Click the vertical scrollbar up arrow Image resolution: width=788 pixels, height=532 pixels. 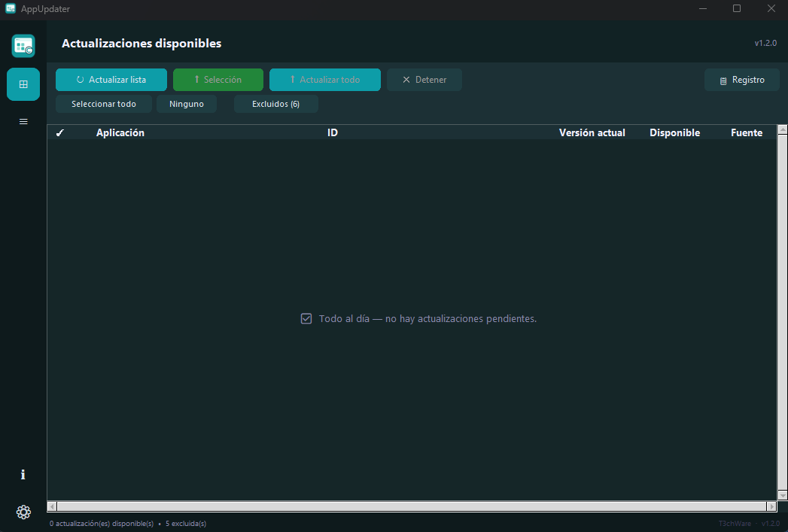click(783, 129)
